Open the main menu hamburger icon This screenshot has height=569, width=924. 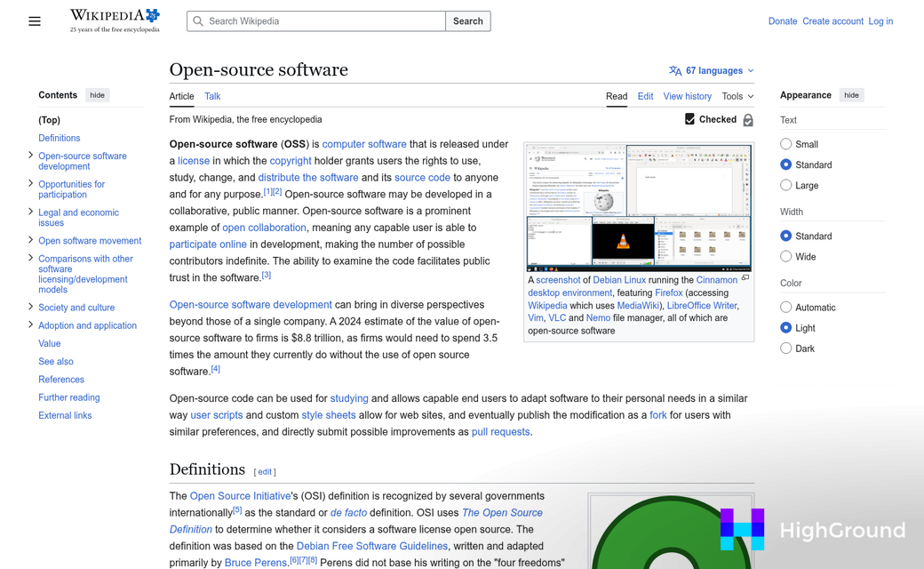click(35, 21)
